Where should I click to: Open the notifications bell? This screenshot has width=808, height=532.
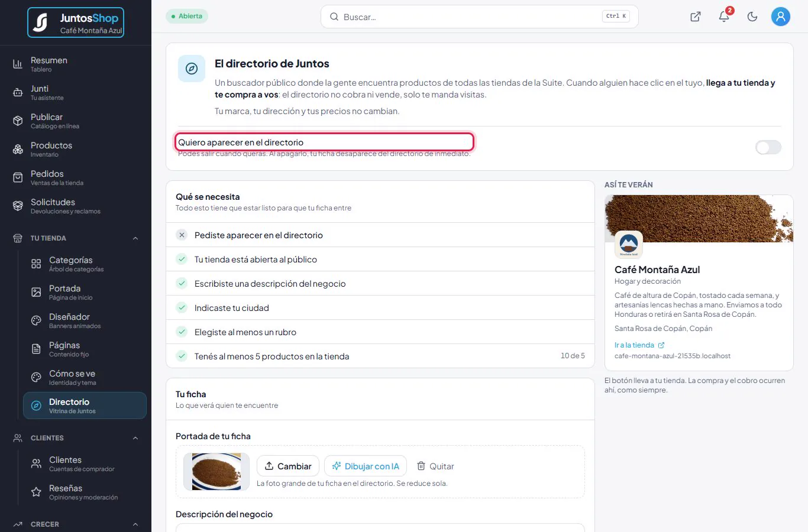[x=724, y=17]
